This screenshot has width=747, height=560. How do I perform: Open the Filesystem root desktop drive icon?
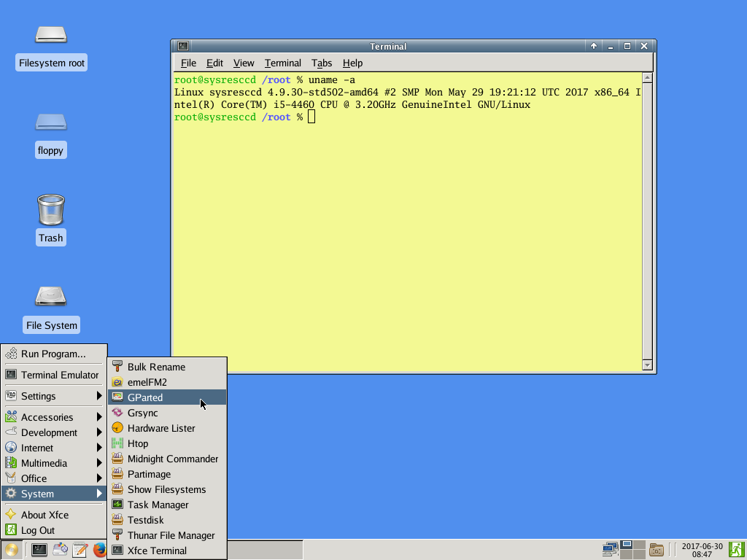(51, 35)
